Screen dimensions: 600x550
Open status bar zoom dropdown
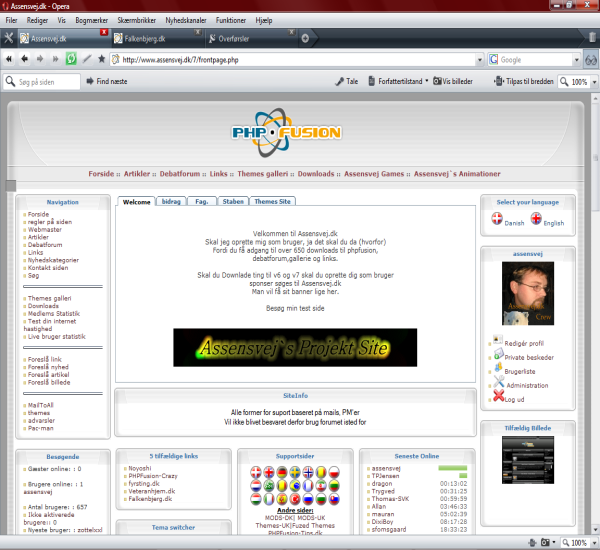tap(594, 543)
